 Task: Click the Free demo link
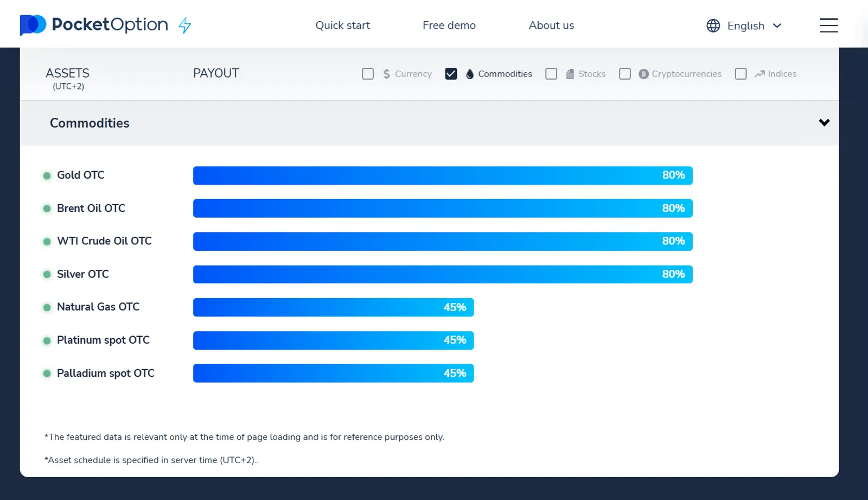[449, 26]
